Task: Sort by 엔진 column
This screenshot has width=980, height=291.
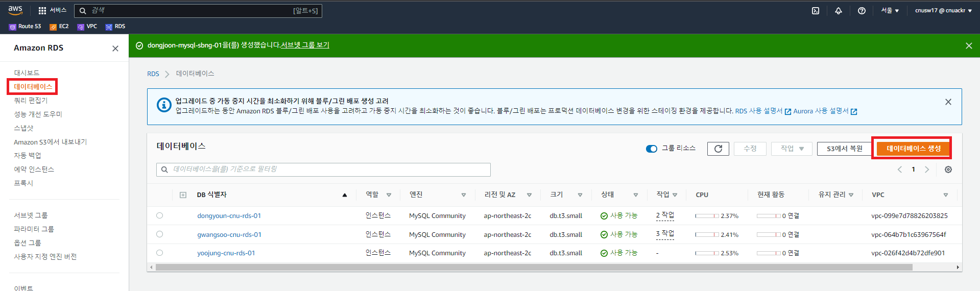Action: [464, 195]
